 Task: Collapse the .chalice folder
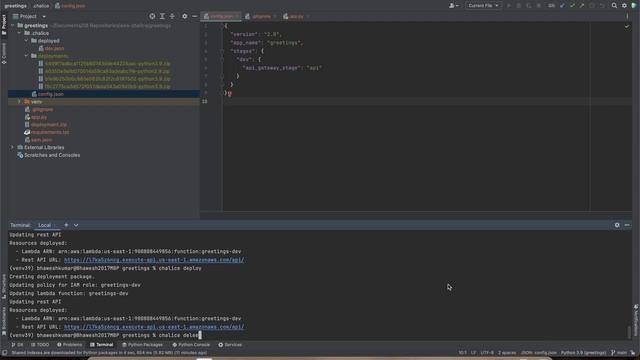19,33
